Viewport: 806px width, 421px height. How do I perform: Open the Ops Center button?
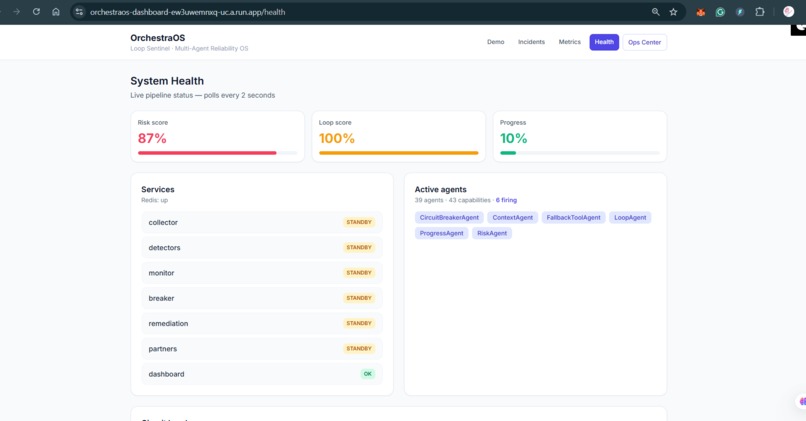coord(645,42)
